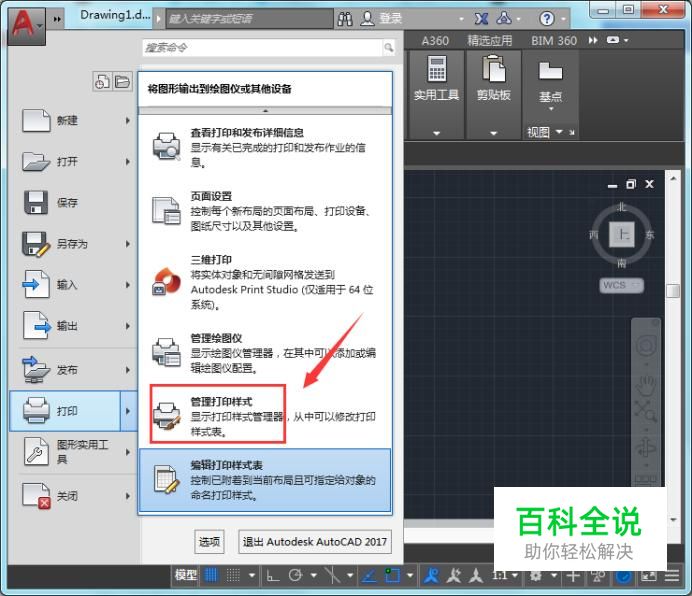The height and width of the screenshot is (596, 692).
Task: Click the 模型 model space button
Action: click(186, 575)
